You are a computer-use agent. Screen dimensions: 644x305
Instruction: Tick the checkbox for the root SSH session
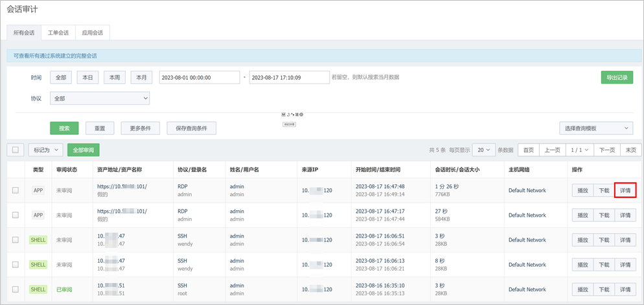tap(16, 289)
